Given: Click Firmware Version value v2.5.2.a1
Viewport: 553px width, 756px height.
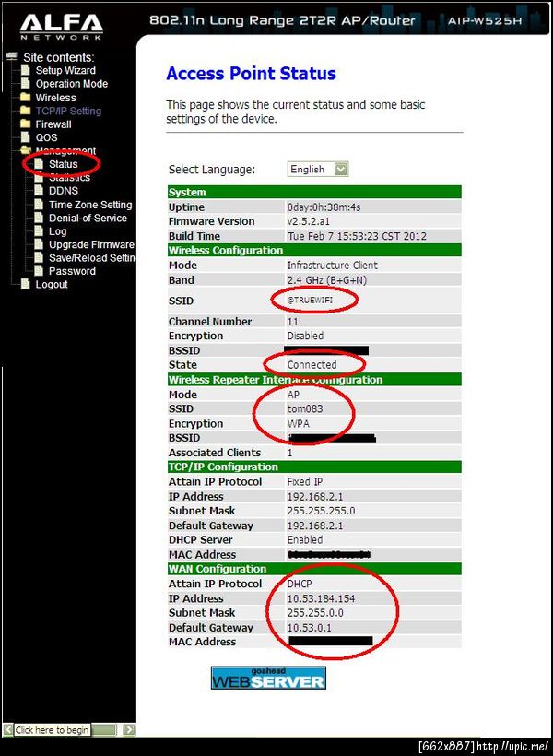Looking at the screenshot, I should click(309, 222).
